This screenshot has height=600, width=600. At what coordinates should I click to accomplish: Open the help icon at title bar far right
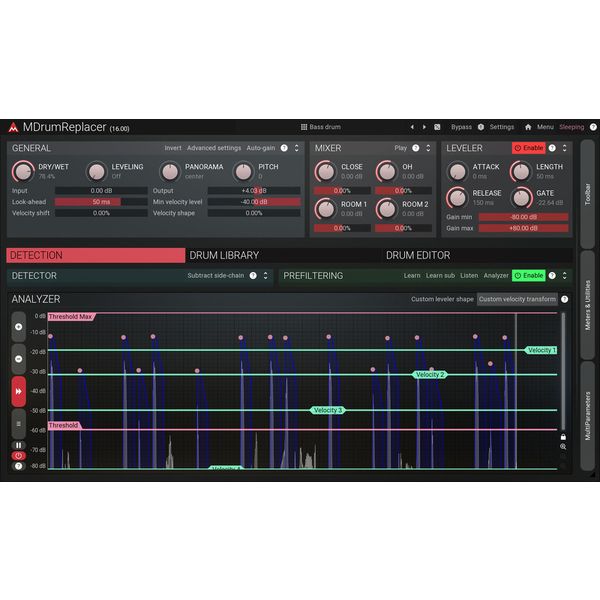[593, 127]
